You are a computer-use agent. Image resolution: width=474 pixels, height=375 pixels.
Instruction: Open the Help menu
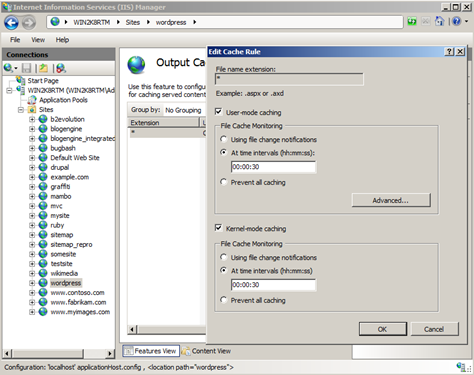[x=62, y=40]
